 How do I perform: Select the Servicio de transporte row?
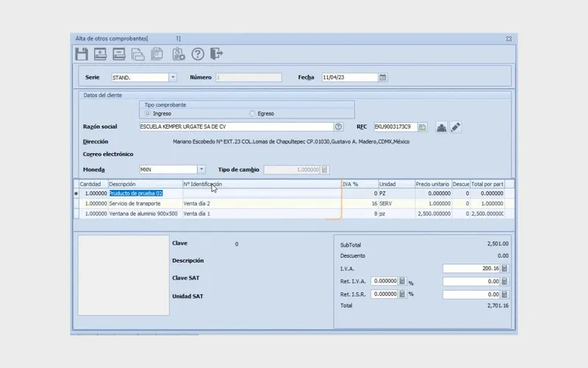pyautogui.click(x=295, y=204)
